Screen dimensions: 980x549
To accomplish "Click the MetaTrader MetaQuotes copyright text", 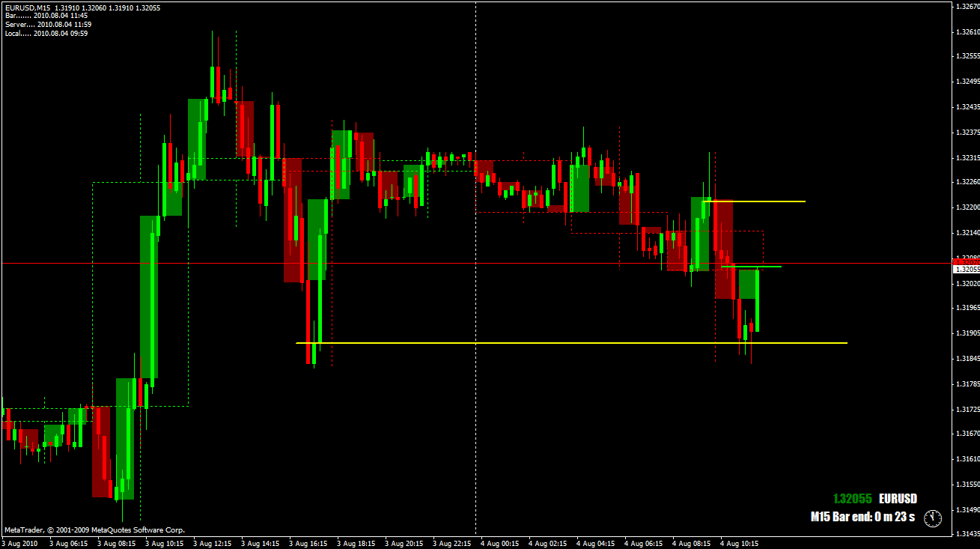I will point(94,530).
